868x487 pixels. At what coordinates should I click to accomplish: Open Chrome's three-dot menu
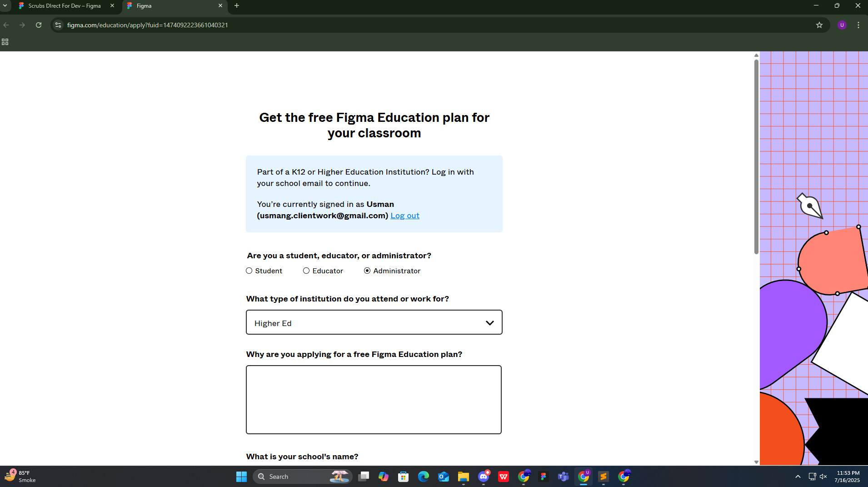(858, 25)
